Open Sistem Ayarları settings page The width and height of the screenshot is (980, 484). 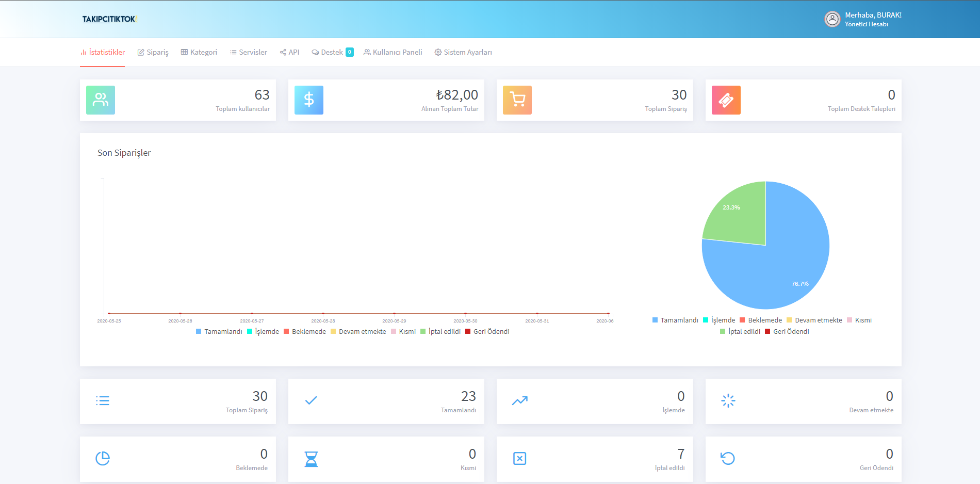pyautogui.click(x=463, y=52)
